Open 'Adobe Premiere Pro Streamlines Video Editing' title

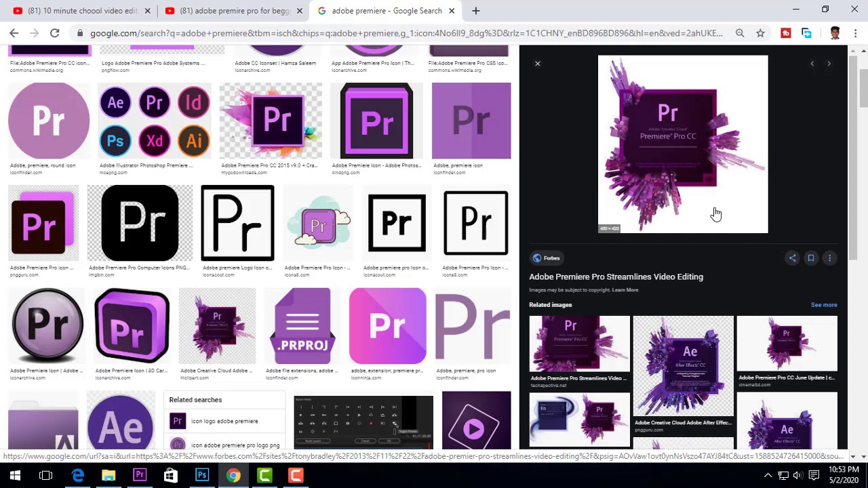coord(616,277)
